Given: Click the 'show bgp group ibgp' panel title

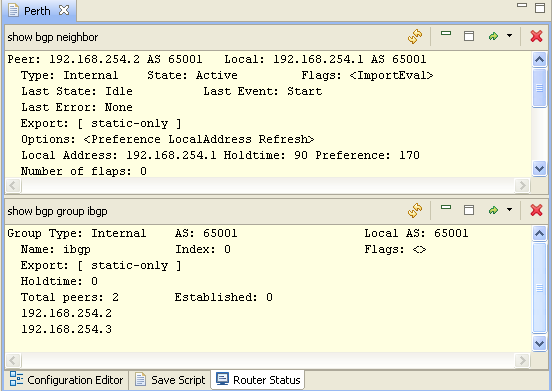Looking at the screenshot, I should (x=57, y=211).
